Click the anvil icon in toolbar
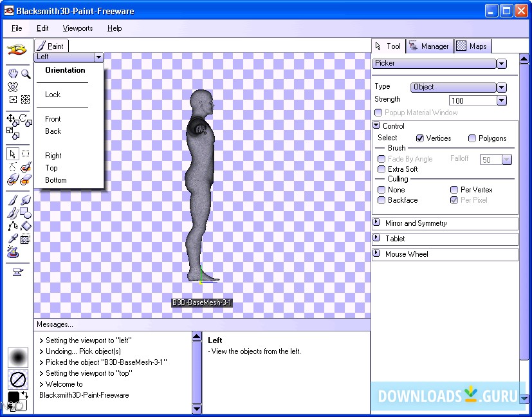Screen dimensions: 532x417 tap(18, 272)
